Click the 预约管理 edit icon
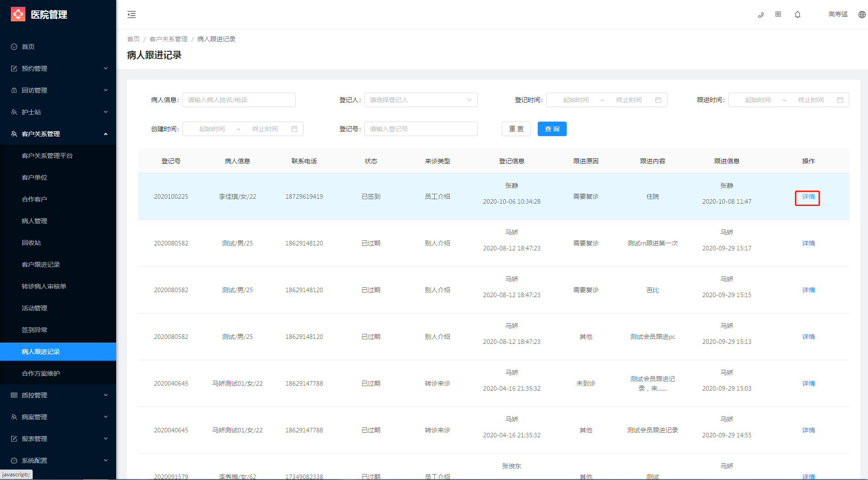 (x=14, y=69)
